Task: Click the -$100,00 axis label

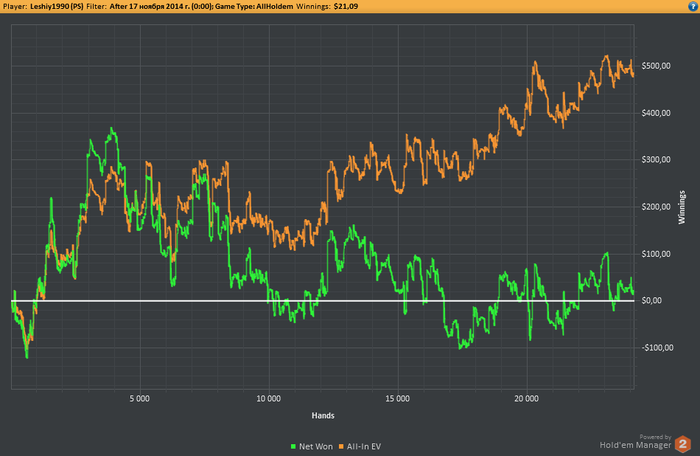Action: [x=657, y=347]
